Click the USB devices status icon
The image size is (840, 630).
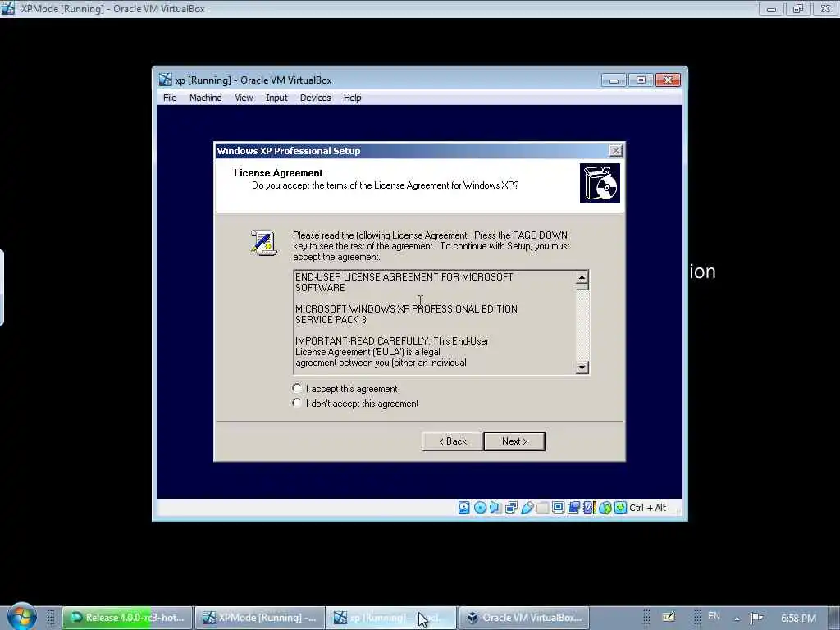[x=527, y=507]
